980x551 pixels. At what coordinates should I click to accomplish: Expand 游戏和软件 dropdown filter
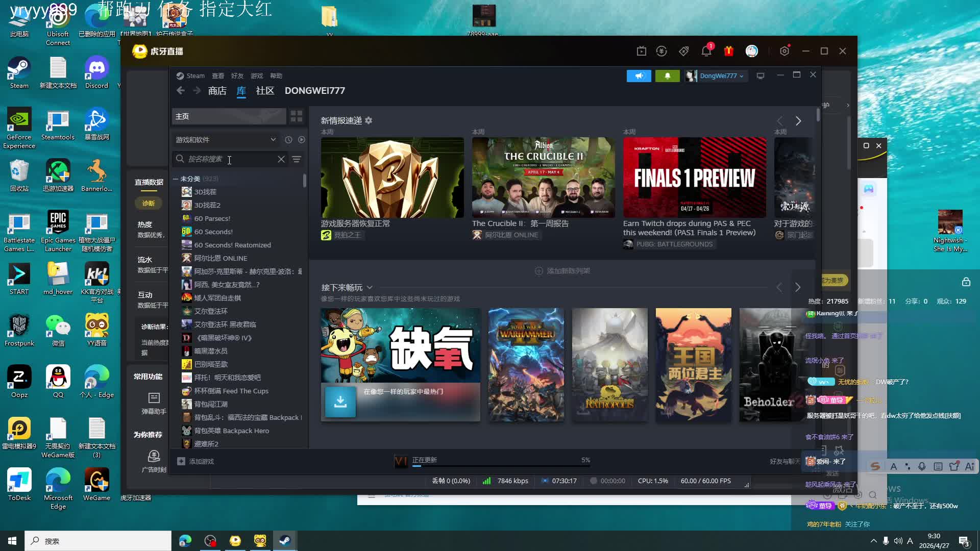pos(225,140)
